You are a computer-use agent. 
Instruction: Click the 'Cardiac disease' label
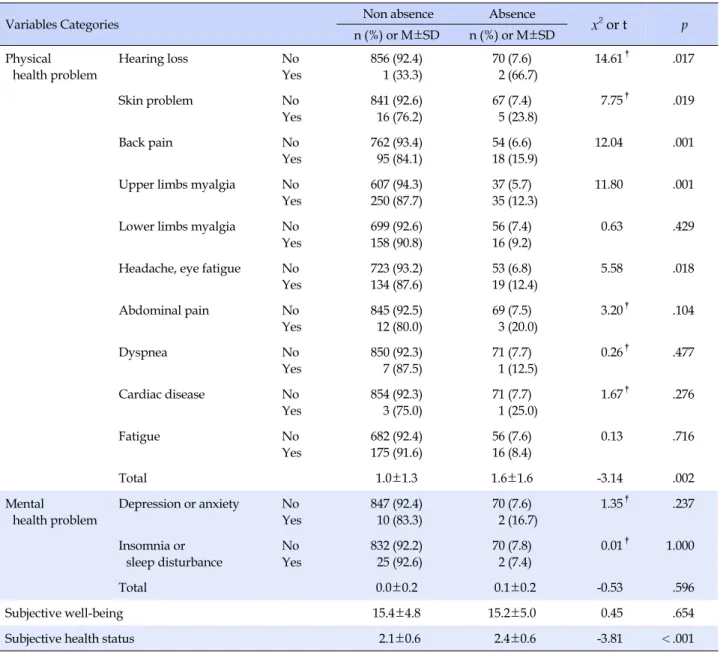pos(161,394)
